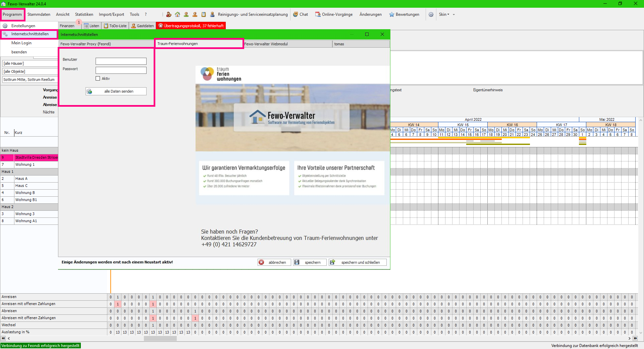Image resolution: width=644 pixels, height=349 pixels.
Task: Click the cleaning staff icon
Action: click(x=212, y=14)
